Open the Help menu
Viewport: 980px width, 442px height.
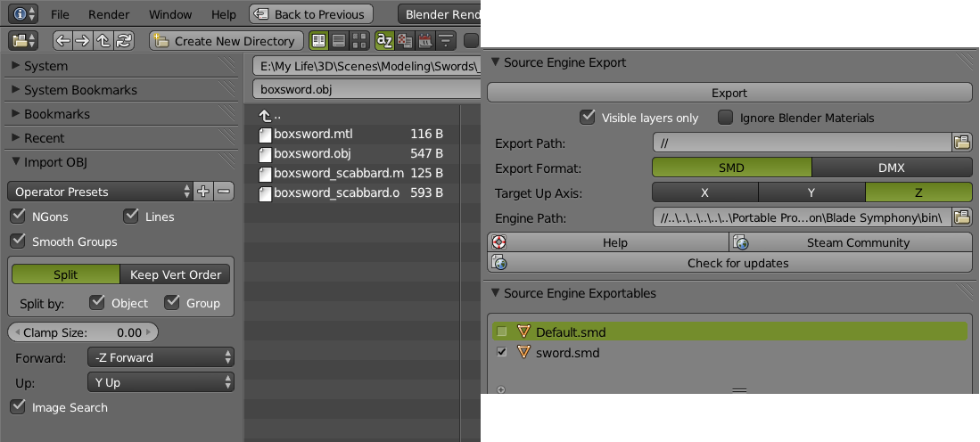(x=224, y=14)
